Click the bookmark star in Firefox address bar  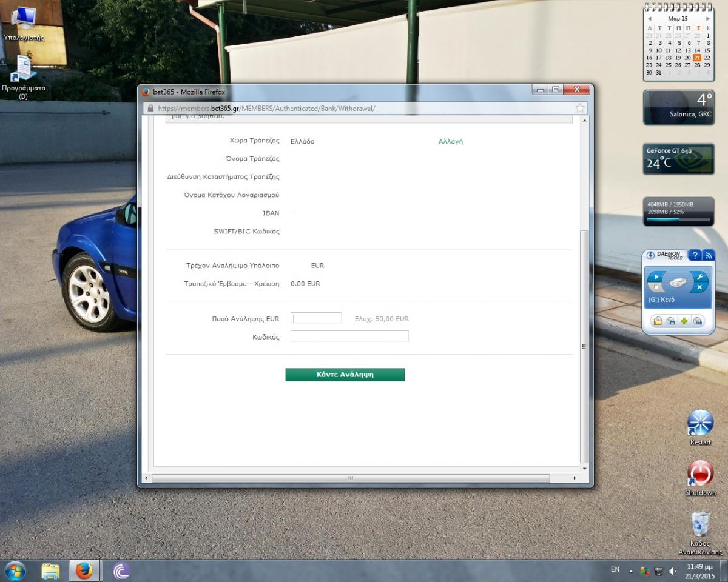pyautogui.click(x=580, y=109)
